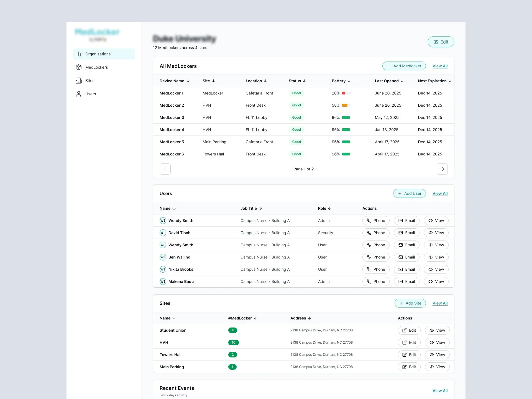Click Email button for Ben Walling

(406, 257)
